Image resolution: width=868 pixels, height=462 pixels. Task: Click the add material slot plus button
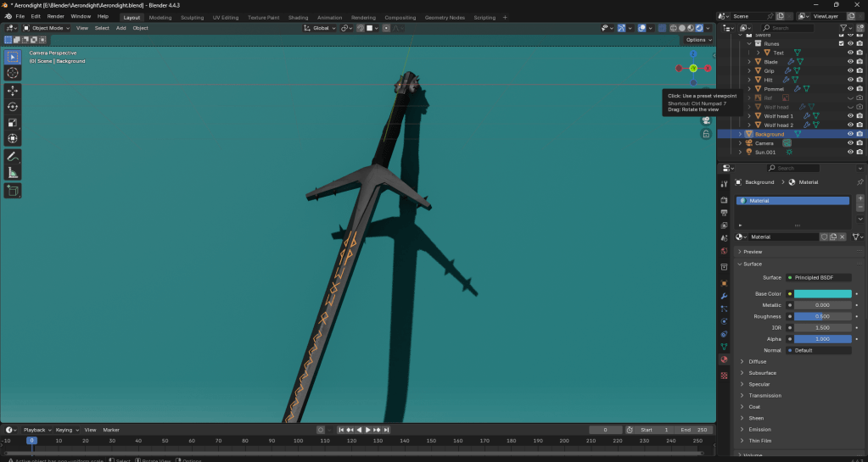coord(860,198)
